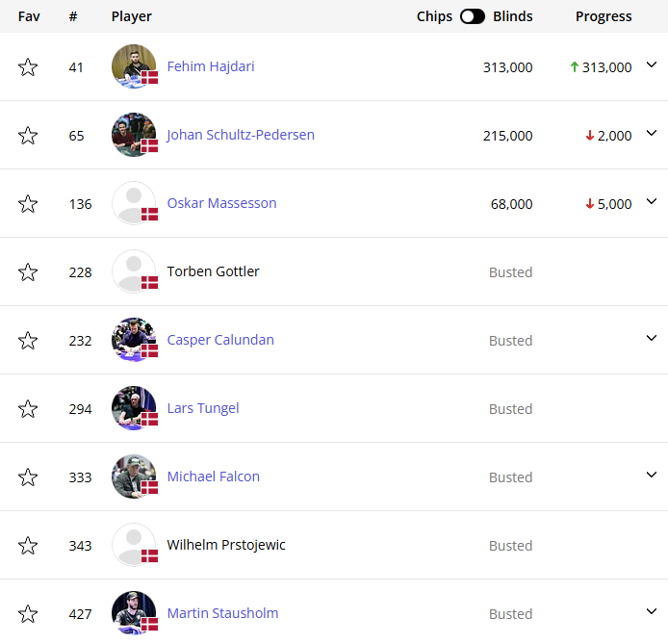Click Fehim Hajdari's avatar photo

(133, 66)
